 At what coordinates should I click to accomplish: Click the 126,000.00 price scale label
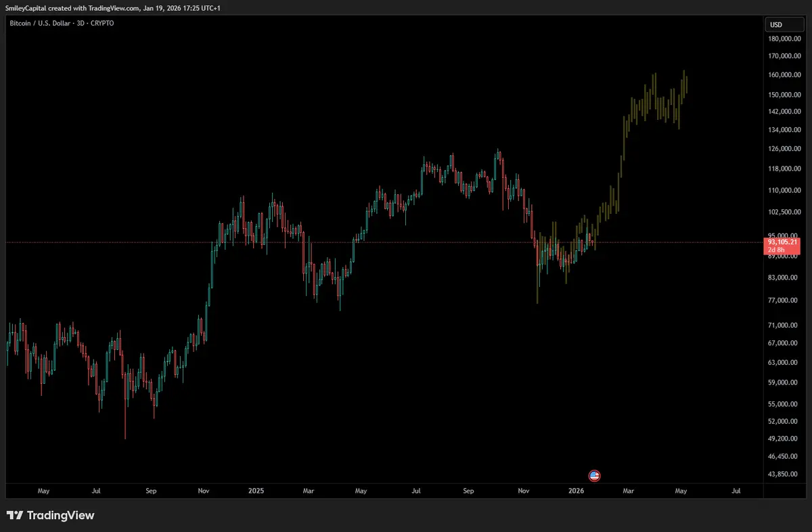click(x=784, y=148)
